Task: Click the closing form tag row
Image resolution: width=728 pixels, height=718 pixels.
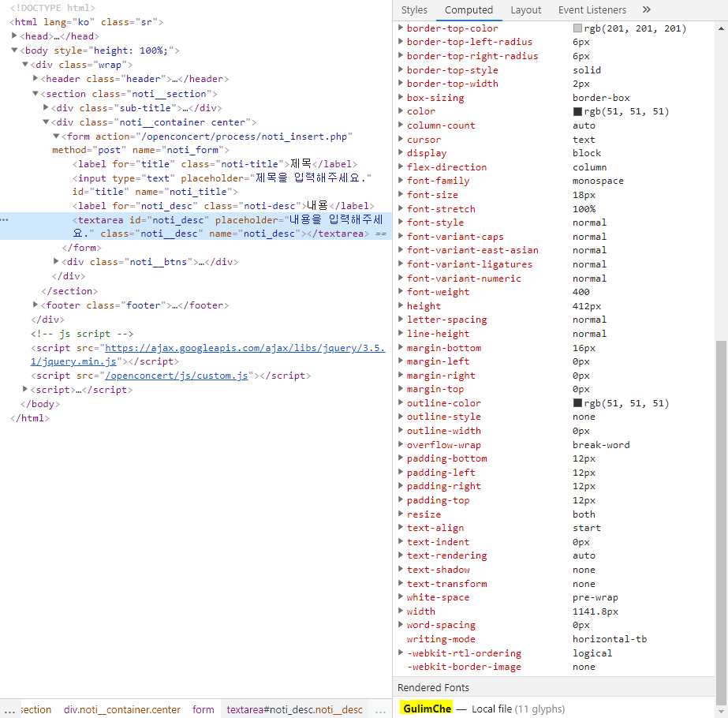Action: pyautogui.click(x=82, y=248)
